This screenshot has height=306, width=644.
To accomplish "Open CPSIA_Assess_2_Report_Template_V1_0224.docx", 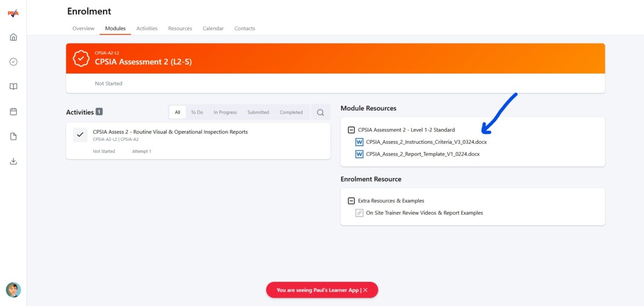I will point(423,154).
